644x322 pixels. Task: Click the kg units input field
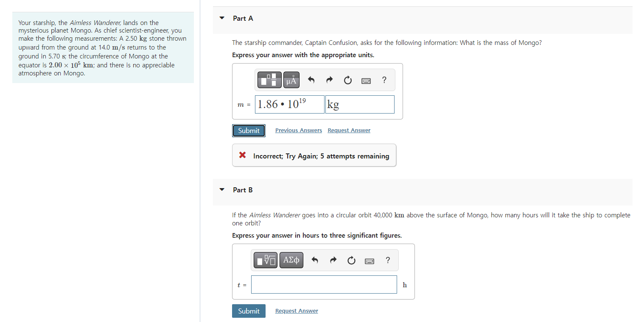point(360,104)
